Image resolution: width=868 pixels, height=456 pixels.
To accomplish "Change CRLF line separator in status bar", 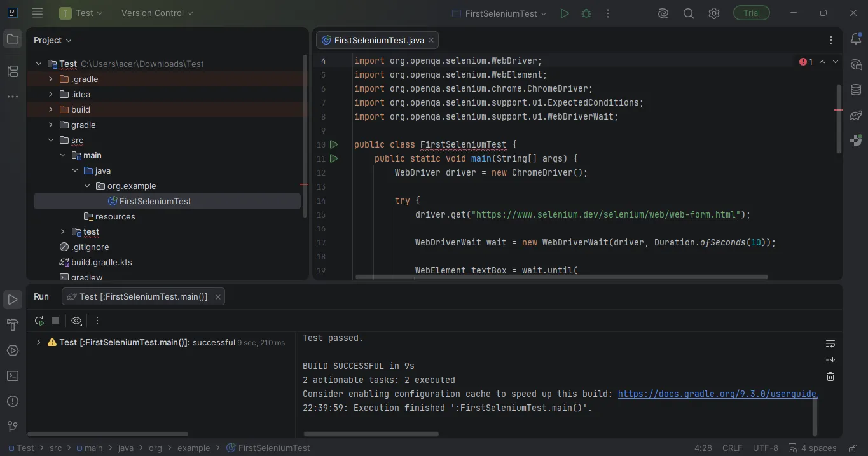I will click(732, 448).
